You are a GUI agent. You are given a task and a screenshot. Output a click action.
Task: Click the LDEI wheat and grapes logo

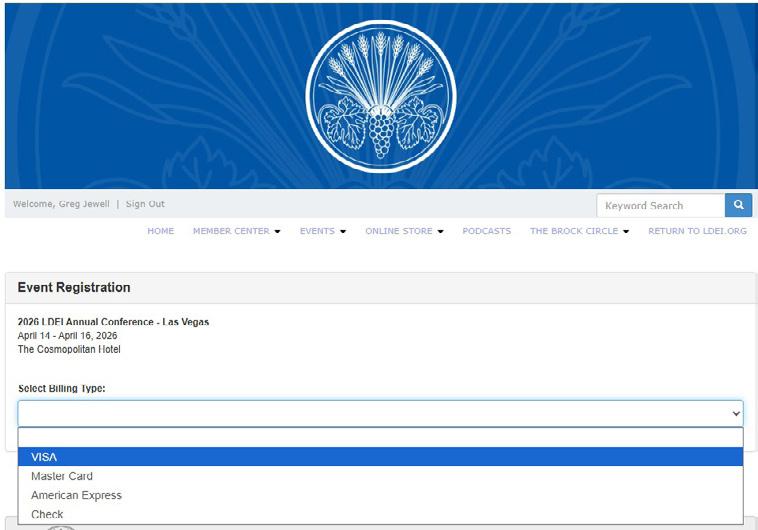pyautogui.click(x=381, y=96)
